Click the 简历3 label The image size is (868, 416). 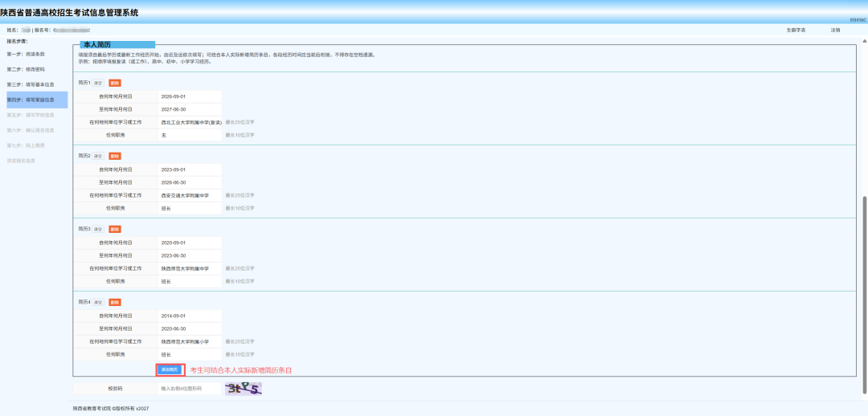point(84,229)
